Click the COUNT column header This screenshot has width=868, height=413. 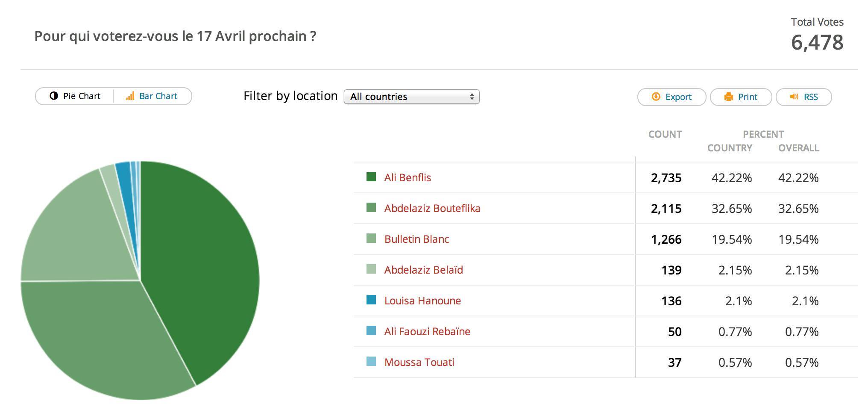(x=665, y=134)
